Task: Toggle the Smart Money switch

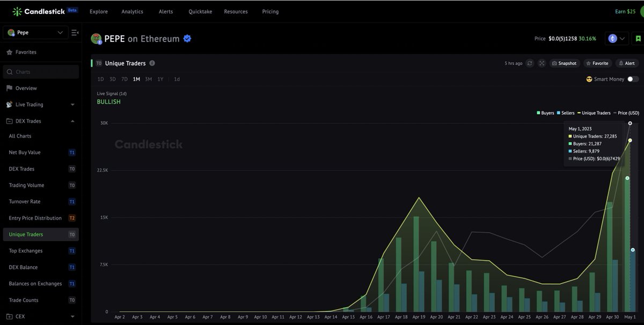Action: pos(633,79)
